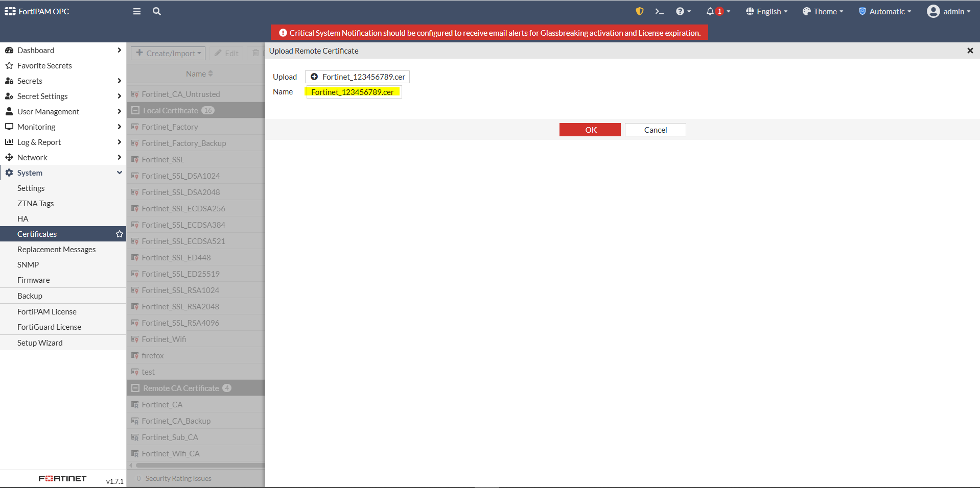Open the HA page
The width and height of the screenshot is (980, 488).
pos(63,218)
